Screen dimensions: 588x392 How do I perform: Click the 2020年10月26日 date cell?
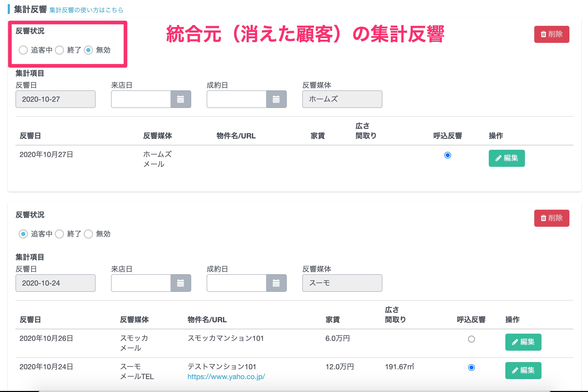pos(47,338)
